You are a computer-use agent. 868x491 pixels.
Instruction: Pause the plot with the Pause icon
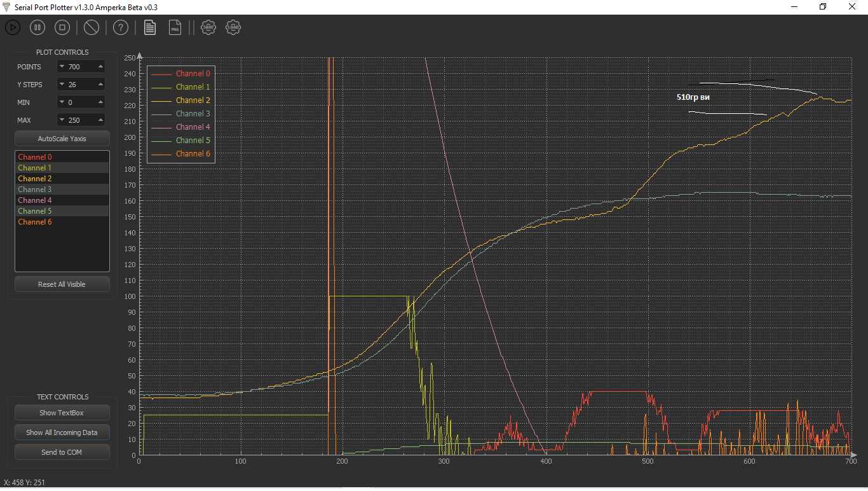click(37, 27)
